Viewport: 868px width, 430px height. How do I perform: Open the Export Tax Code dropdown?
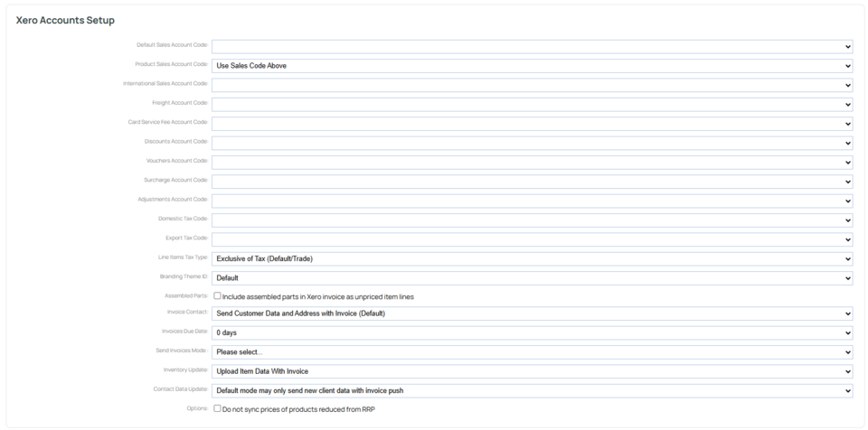532,239
